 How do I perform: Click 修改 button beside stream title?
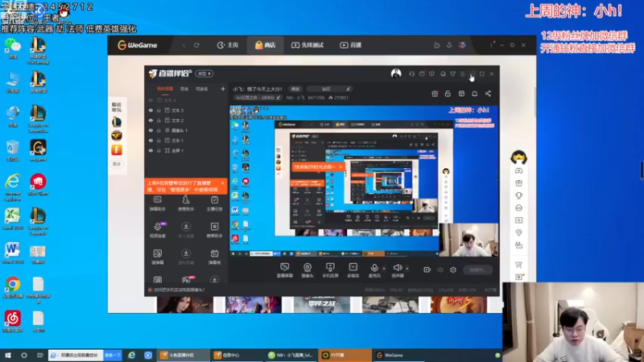click(x=295, y=89)
